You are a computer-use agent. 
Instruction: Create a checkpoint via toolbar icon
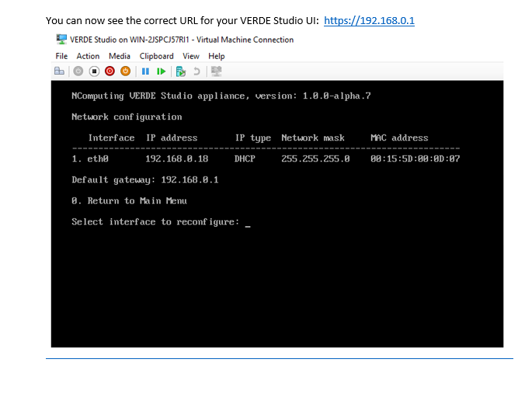181,71
